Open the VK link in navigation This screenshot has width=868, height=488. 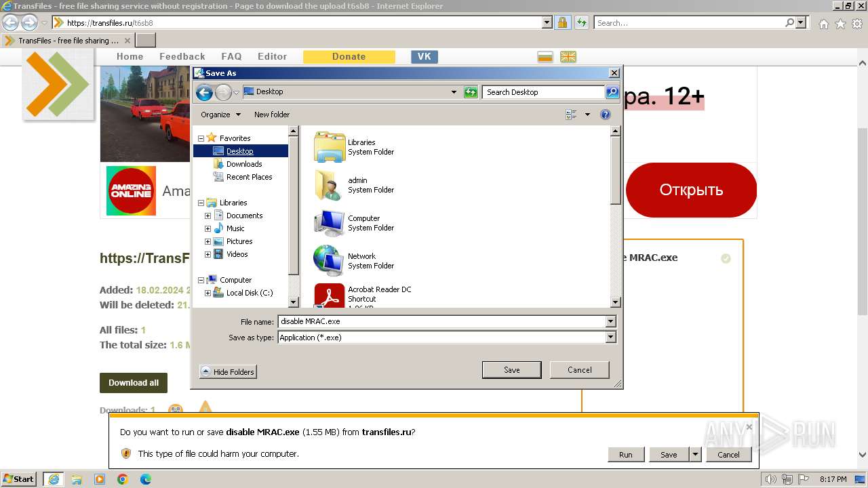pyautogui.click(x=425, y=57)
